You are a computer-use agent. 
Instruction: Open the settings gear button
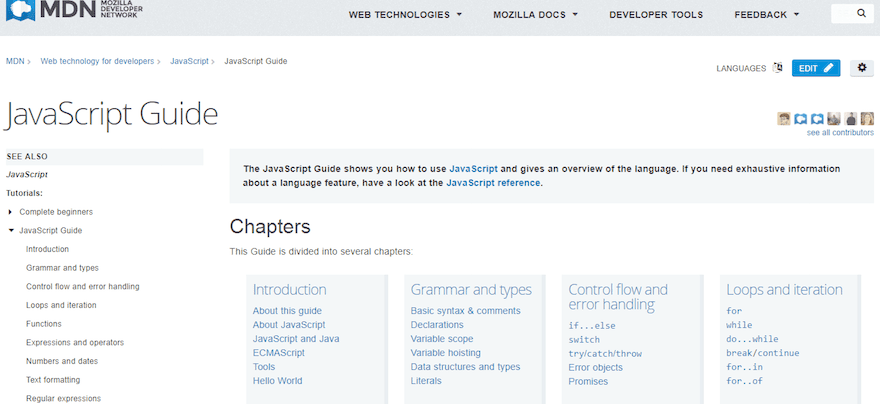coord(862,68)
